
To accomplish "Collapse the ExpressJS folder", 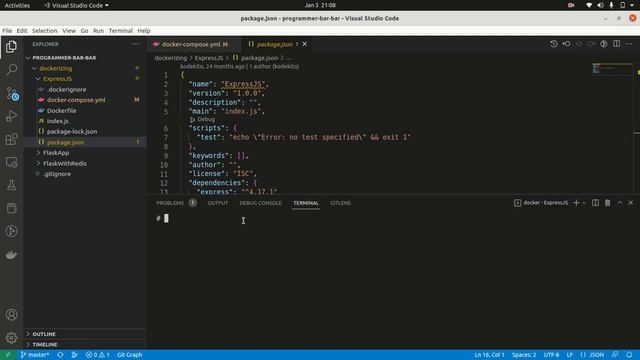I will (x=58, y=79).
